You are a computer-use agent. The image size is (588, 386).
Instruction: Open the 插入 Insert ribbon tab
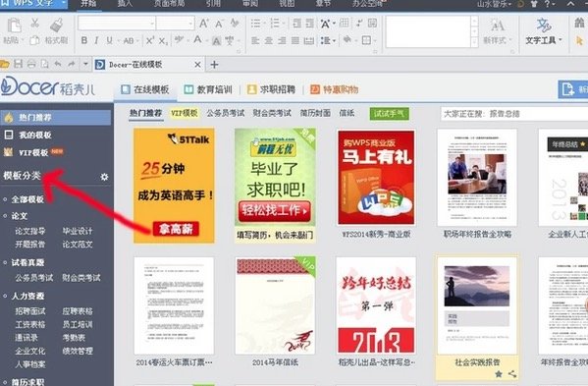point(125,4)
